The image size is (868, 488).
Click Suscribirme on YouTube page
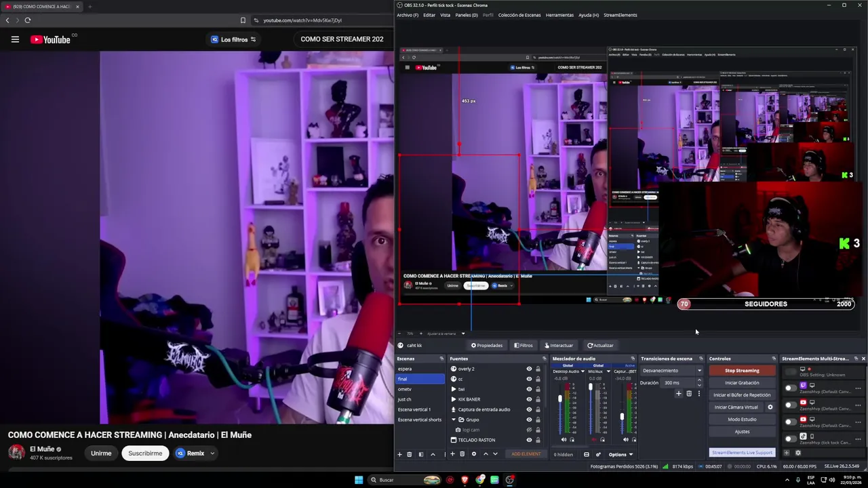pos(145,453)
